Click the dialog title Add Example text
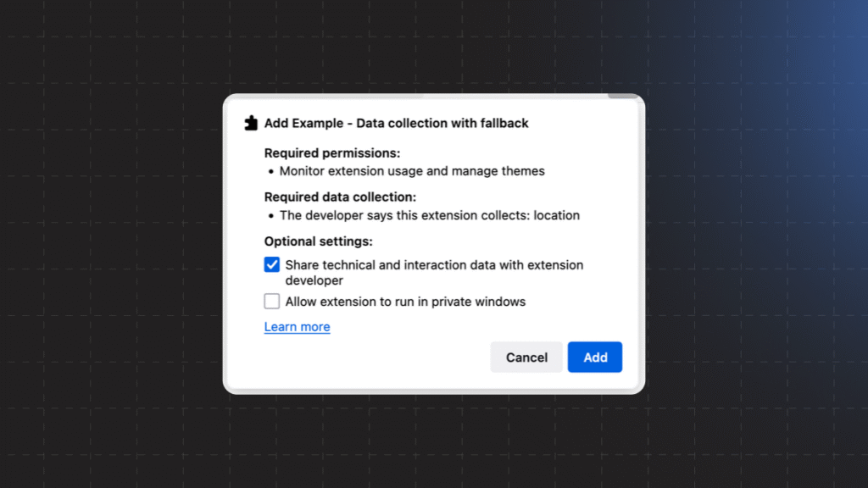Image resolution: width=868 pixels, height=488 pixels. pos(396,123)
